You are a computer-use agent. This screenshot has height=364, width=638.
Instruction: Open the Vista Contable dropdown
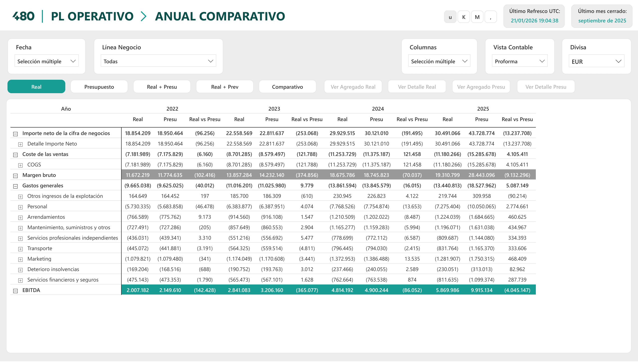coord(520,61)
